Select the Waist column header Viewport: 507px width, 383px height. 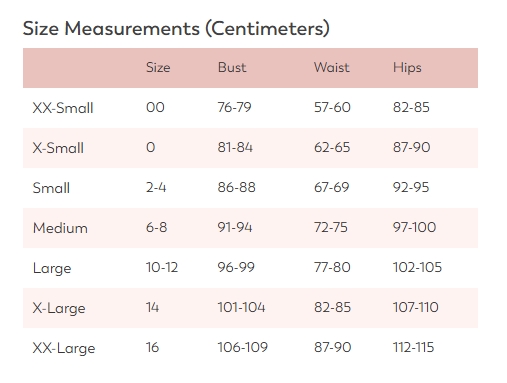coord(332,68)
